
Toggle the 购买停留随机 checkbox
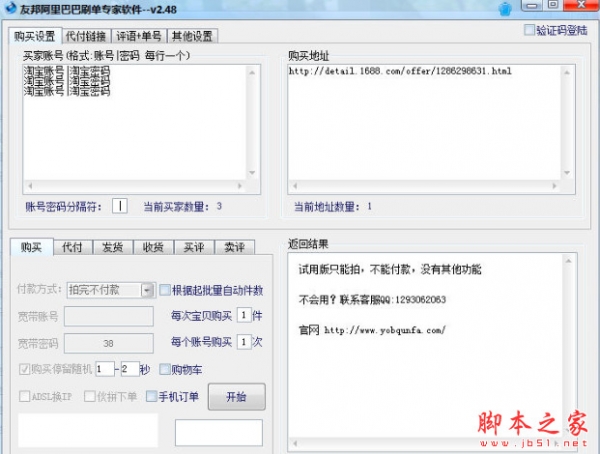(24, 369)
